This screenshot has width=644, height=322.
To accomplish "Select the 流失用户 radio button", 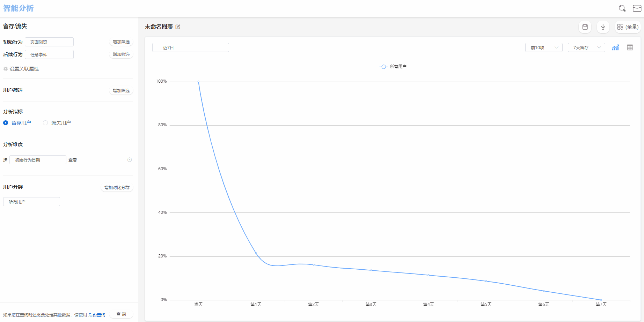I will click(45, 123).
